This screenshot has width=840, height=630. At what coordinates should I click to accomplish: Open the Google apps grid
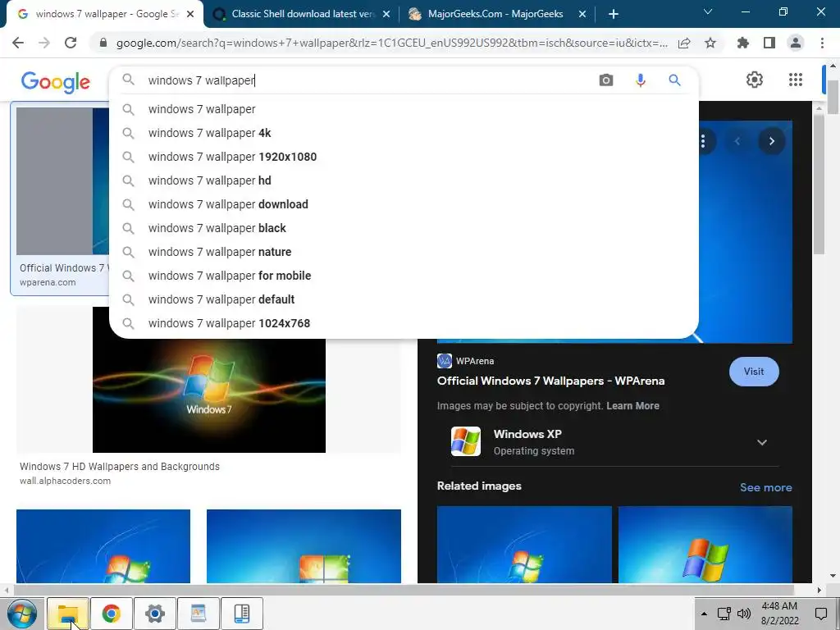point(796,80)
